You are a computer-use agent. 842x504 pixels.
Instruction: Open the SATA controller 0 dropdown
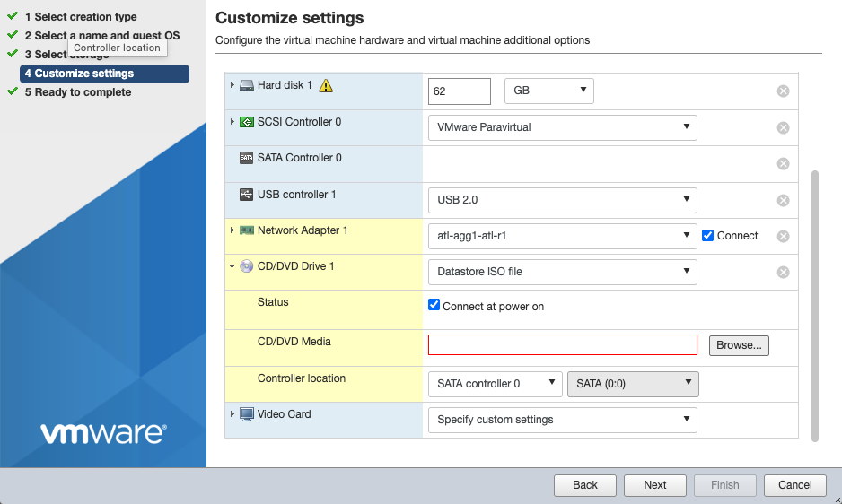(x=496, y=385)
